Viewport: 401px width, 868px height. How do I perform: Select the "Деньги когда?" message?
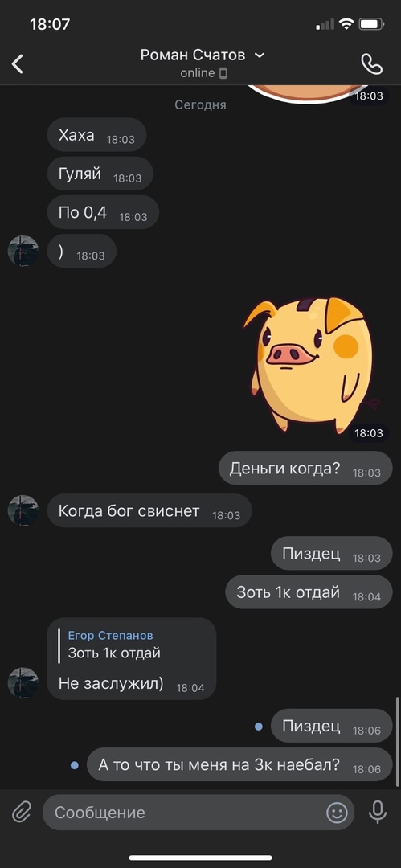[305, 469]
